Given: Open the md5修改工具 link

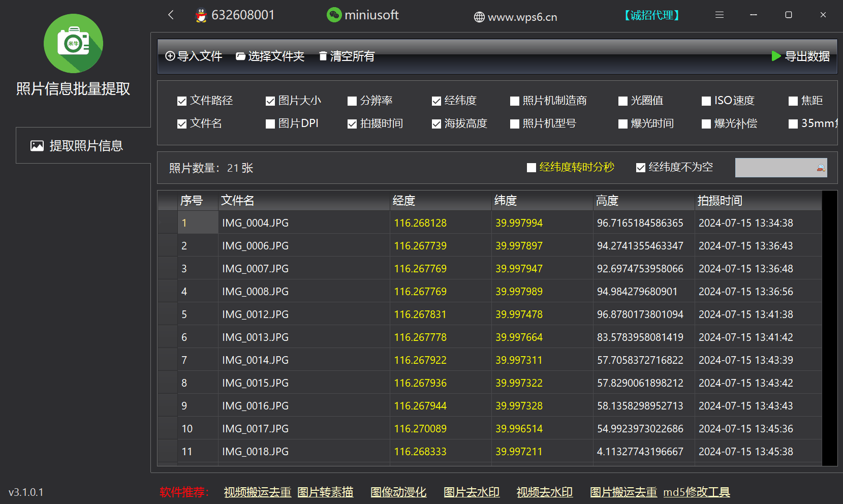Looking at the screenshot, I should [x=697, y=492].
